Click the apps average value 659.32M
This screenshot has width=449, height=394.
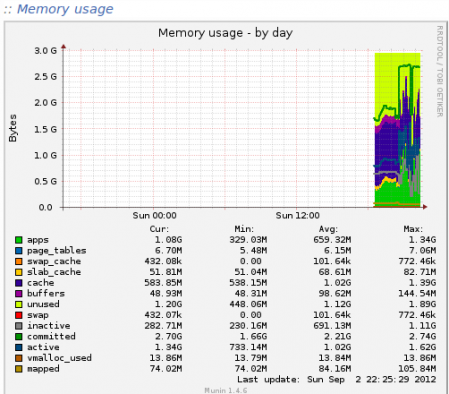[x=332, y=240]
